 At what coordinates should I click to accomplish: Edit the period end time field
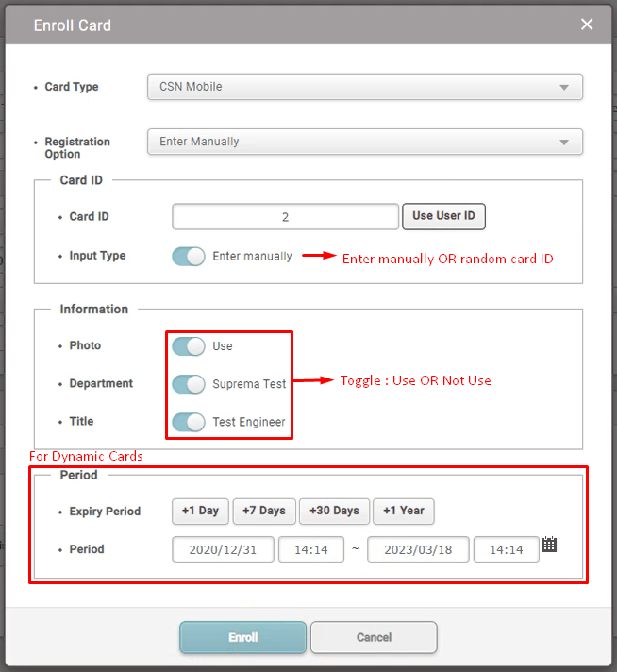[x=506, y=549]
